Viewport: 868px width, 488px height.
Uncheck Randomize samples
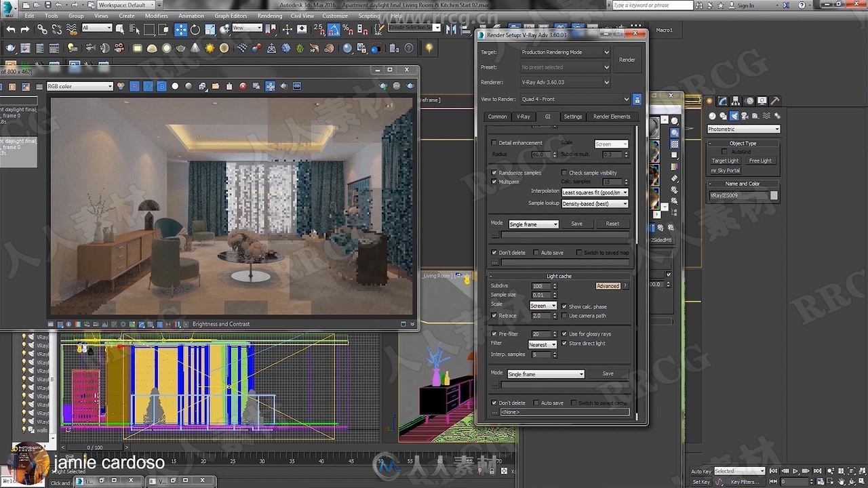click(494, 173)
